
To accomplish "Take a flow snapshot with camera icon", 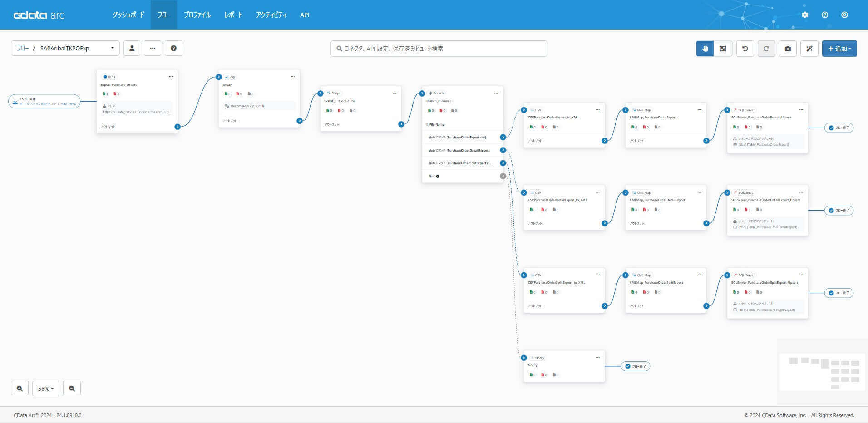I will click(x=788, y=48).
